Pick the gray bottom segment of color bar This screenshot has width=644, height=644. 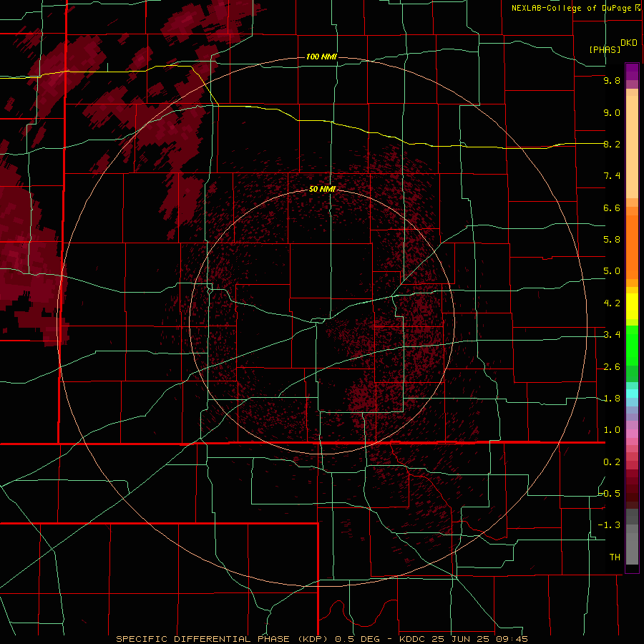632,548
